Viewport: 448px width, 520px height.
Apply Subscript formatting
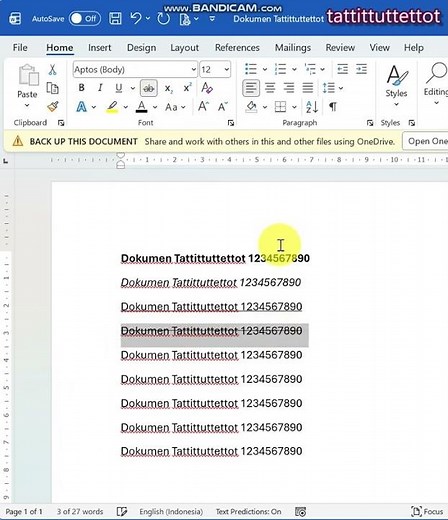pos(169,88)
